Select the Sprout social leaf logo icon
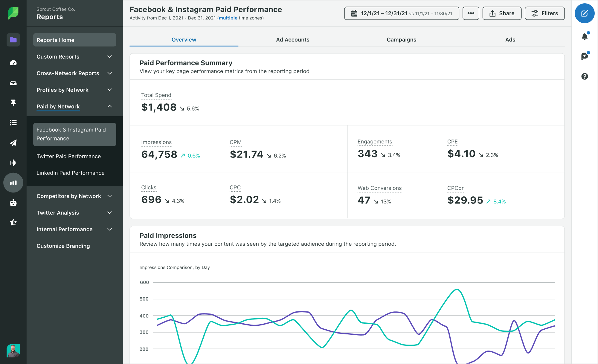Screen dimensions: 598x364 click(13, 13)
